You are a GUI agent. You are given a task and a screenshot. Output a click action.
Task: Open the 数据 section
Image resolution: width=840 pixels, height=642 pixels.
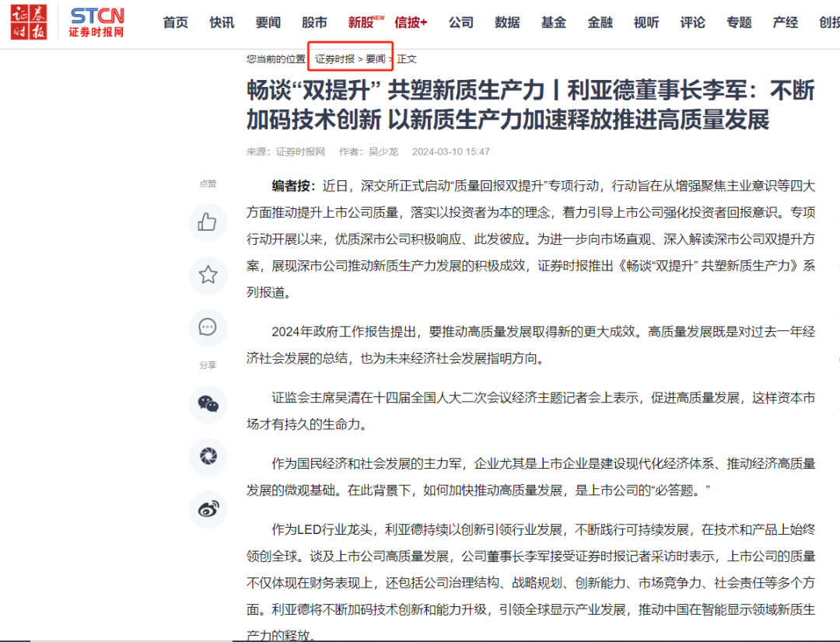pyautogui.click(x=507, y=23)
